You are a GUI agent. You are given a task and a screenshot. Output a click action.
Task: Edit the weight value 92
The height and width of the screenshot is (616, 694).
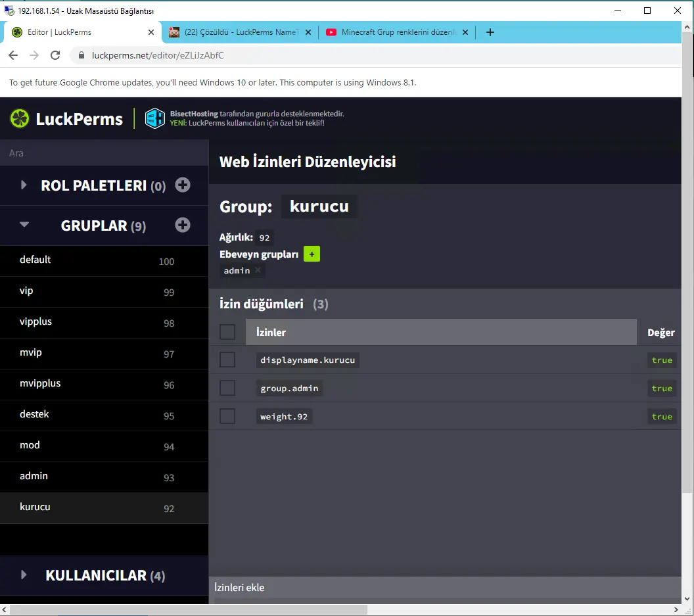pos(264,238)
